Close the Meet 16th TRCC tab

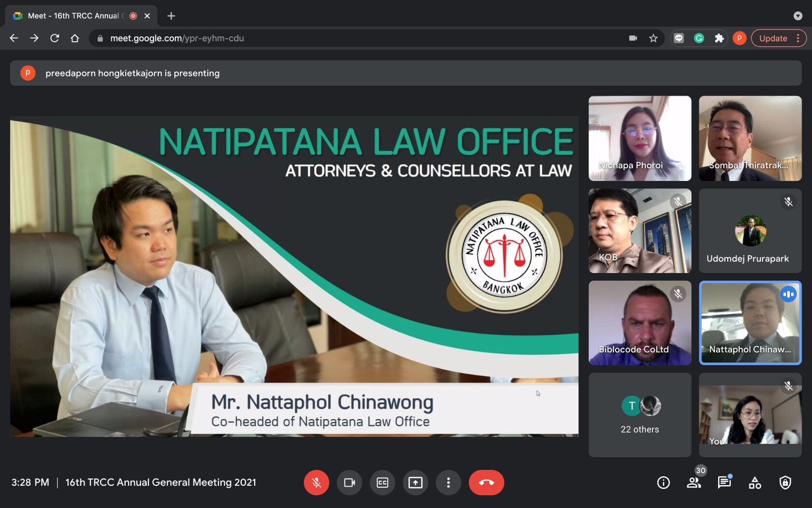coord(147,16)
